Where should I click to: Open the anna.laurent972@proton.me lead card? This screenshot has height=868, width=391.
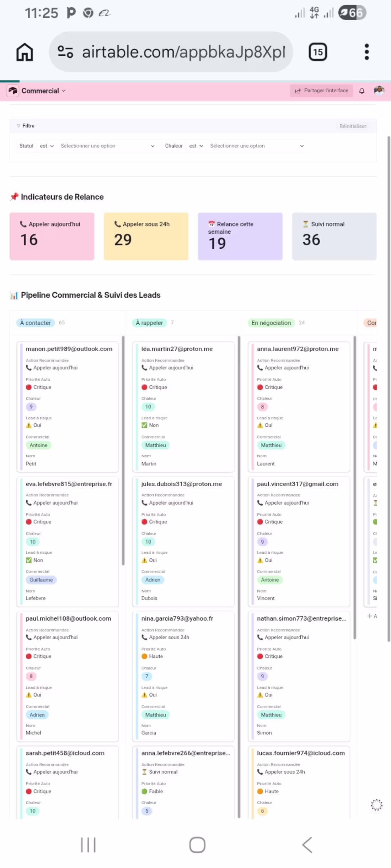coord(299,407)
